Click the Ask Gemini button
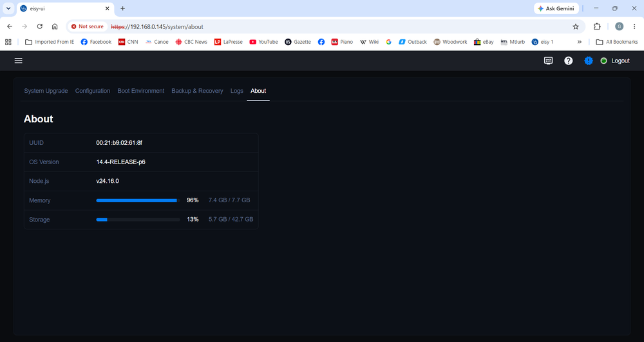This screenshot has width=644, height=342. tap(556, 8)
